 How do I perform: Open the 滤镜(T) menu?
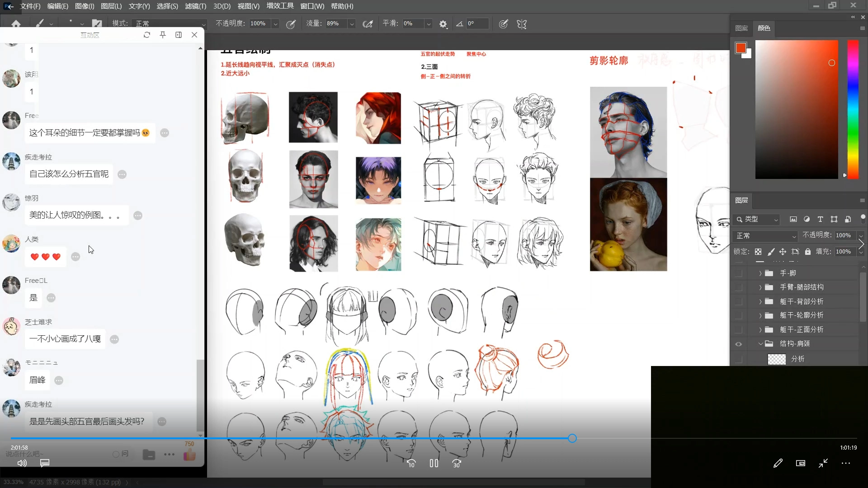(x=195, y=6)
